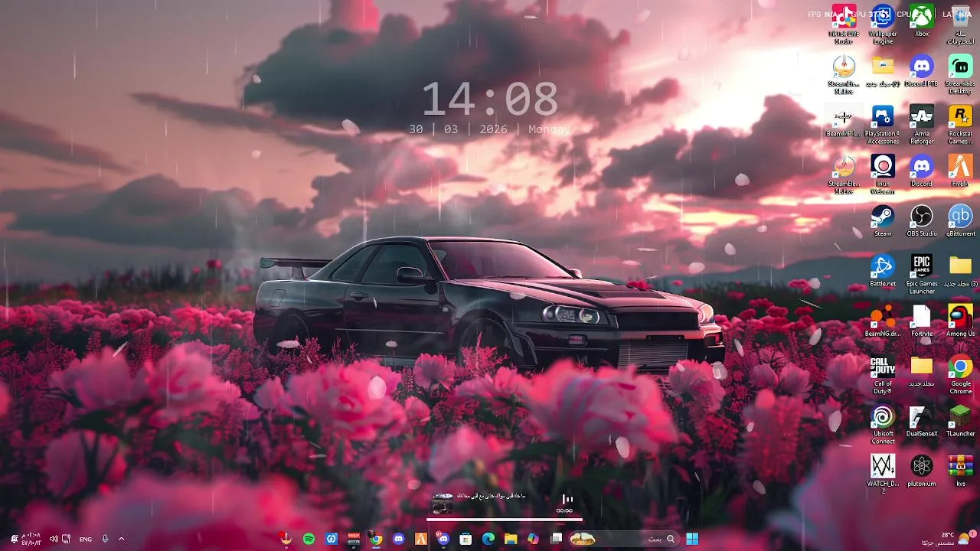Select the Fortnite desktop shortcut
This screenshot has width=980, height=551.
click(x=922, y=320)
